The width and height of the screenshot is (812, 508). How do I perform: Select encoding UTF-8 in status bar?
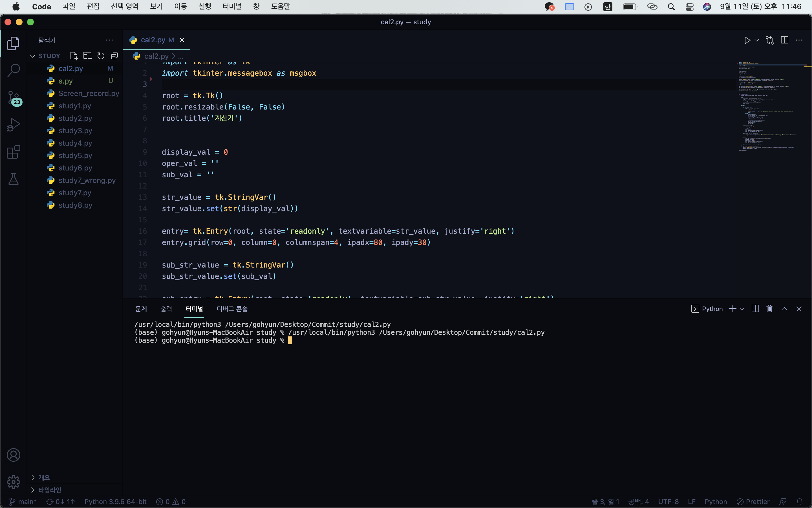[668, 502]
